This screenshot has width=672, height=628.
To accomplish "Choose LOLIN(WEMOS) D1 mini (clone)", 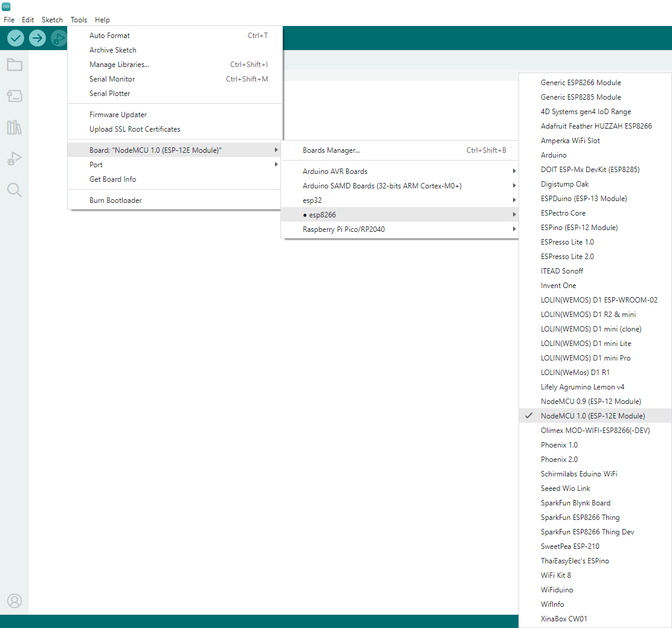I will click(595, 329).
